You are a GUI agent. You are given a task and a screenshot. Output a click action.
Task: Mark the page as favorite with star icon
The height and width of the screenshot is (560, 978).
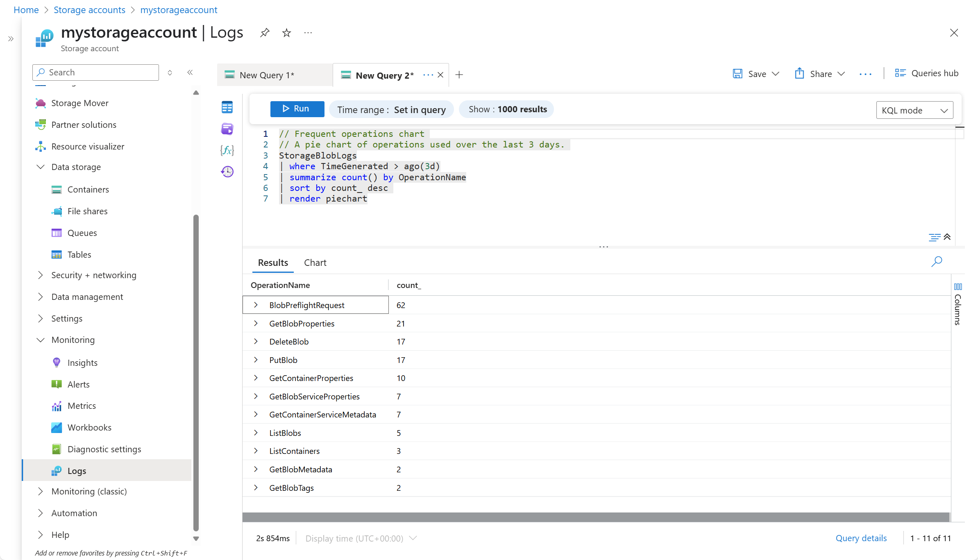(286, 32)
